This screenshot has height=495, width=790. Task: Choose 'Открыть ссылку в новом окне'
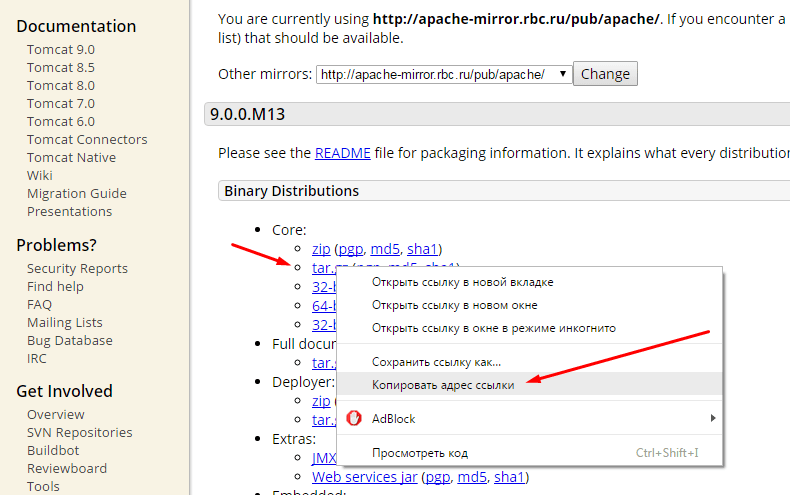pyautogui.click(x=454, y=305)
